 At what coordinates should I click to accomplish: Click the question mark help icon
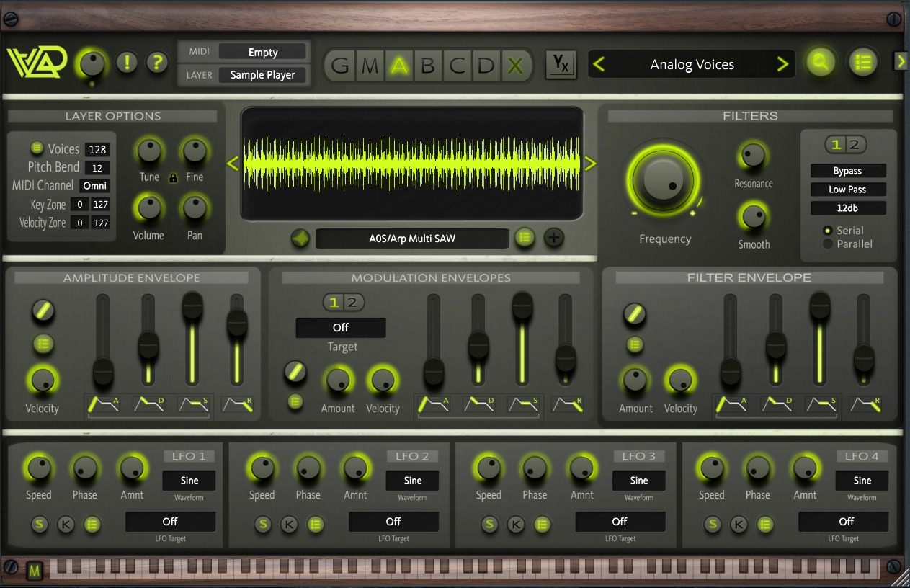coord(156,63)
